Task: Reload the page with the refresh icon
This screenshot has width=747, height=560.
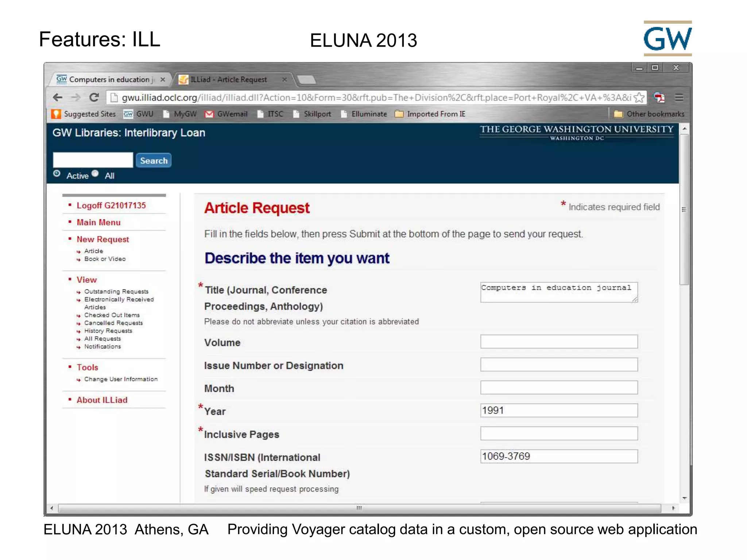Action: 94,97
